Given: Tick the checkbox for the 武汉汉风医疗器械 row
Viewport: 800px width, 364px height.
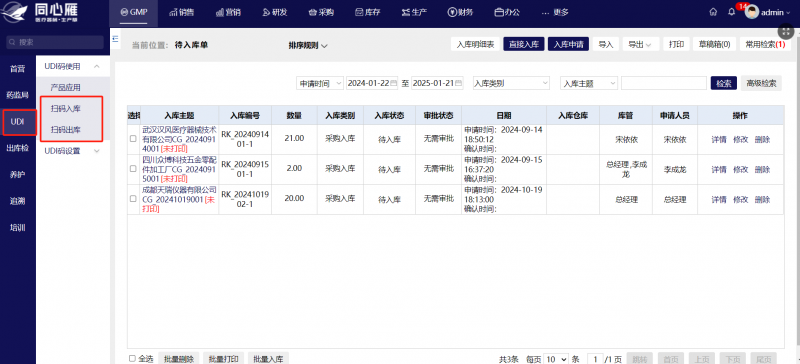Looking at the screenshot, I should (133, 139).
